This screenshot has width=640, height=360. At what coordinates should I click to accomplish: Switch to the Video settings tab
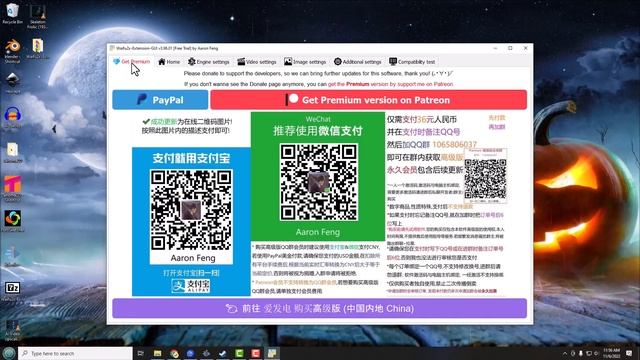257,62
